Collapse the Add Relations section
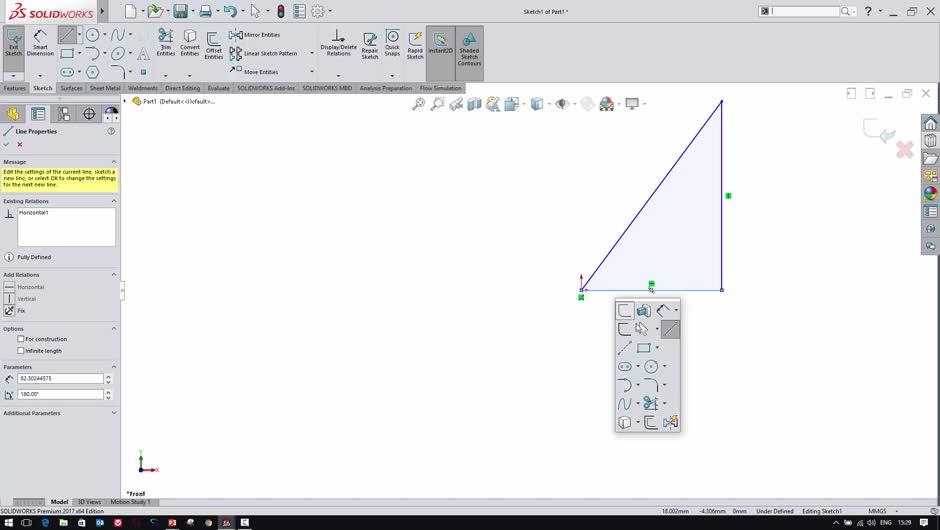The image size is (940, 530). (114, 275)
